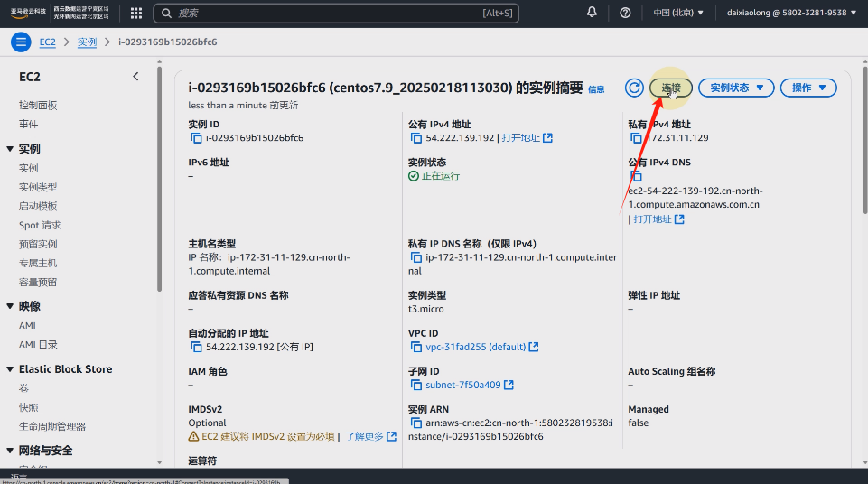Click the main page vertical scrollbar
Screen dimensions: 868x484
point(865,141)
